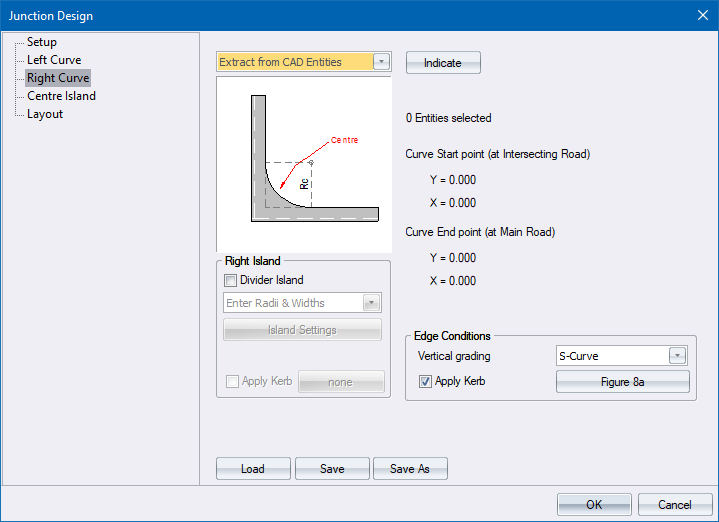Viewport: 719px width, 522px height.
Task: Open Enter Radii & Widths dropdown
Action: pos(372,303)
